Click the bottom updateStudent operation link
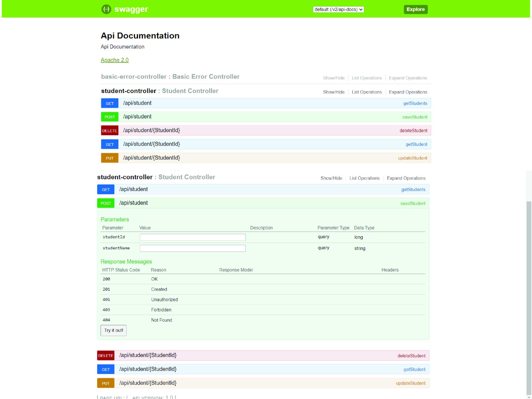Viewport: 532px width, 399px height. (x=410, y=383)
